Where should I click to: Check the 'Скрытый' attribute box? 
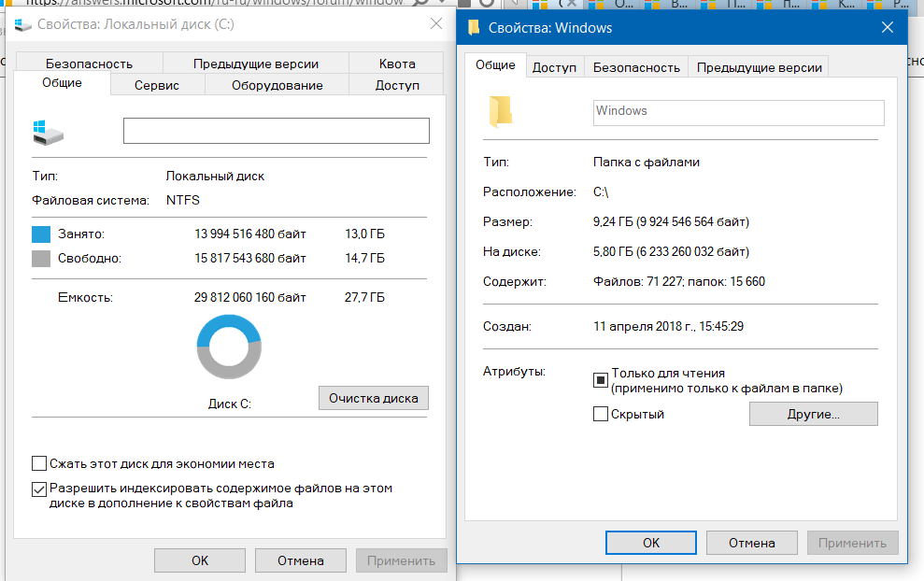pos(601,414)
